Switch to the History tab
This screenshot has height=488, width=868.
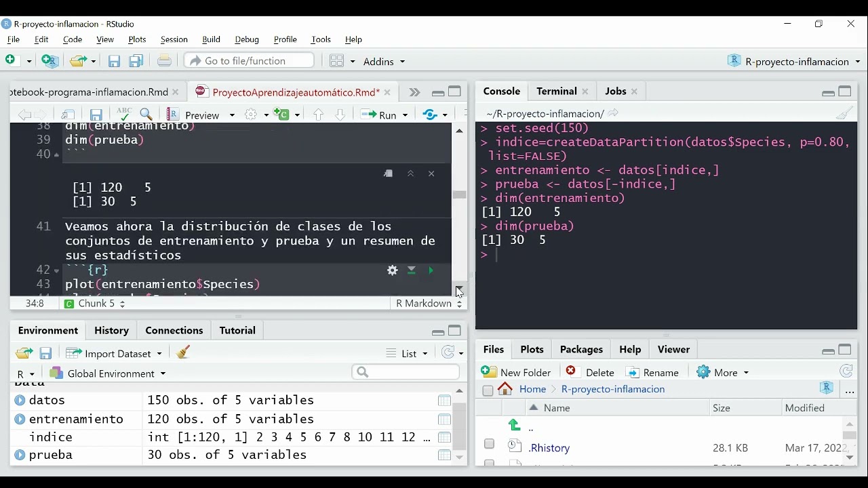[x=111, y=330]
